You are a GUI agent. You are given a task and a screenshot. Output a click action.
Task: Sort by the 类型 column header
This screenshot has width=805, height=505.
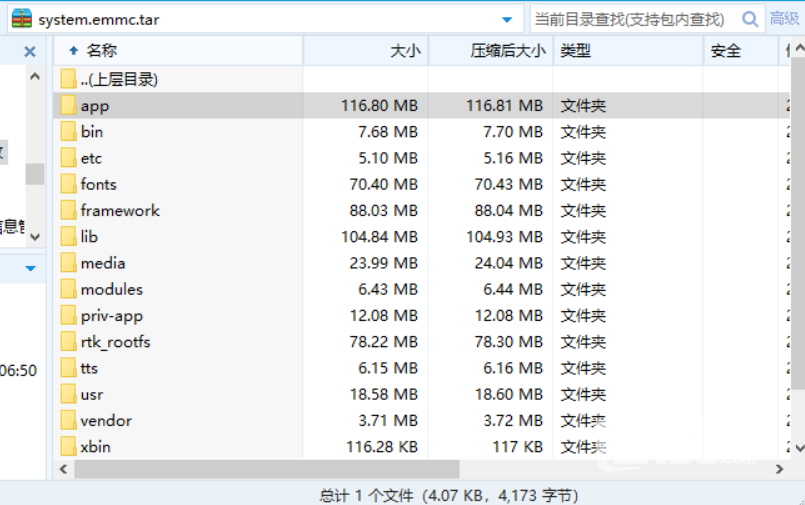pyautogui.click(x=628, y=50)
